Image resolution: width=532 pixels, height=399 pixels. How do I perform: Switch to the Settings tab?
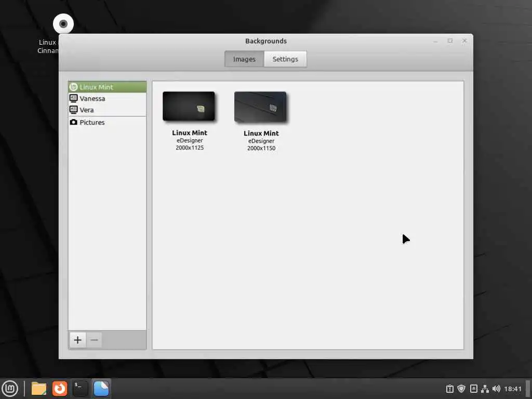(285, 59)
